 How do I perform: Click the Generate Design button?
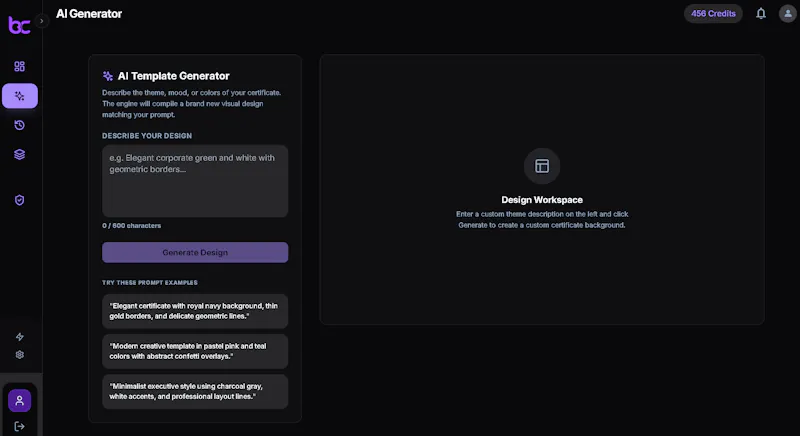coord(195,252)
